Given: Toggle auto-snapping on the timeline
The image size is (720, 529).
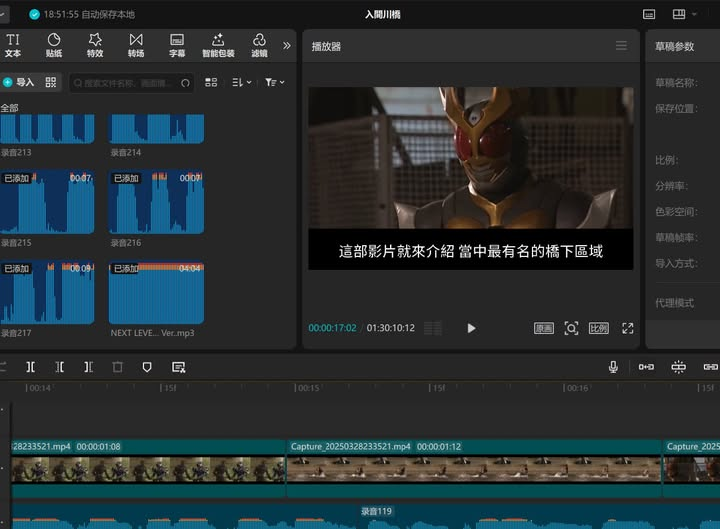Looking at the screenshot, I should click(x=678, y=367).
